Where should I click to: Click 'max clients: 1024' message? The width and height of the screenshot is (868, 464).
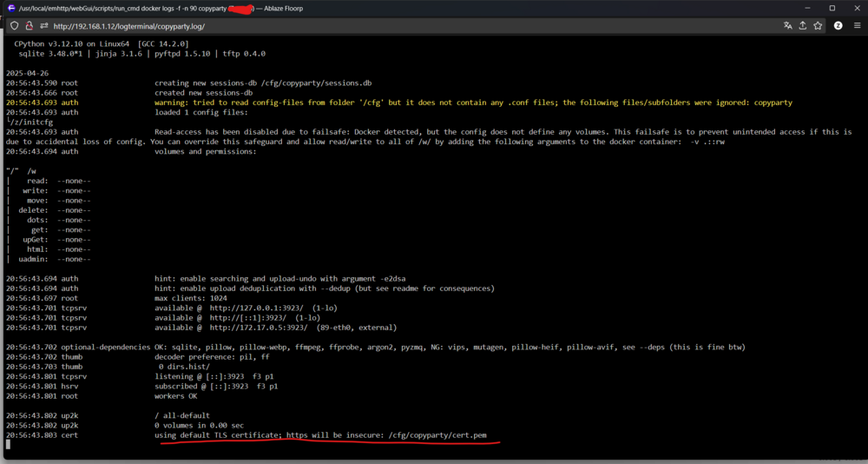(192, 298)
